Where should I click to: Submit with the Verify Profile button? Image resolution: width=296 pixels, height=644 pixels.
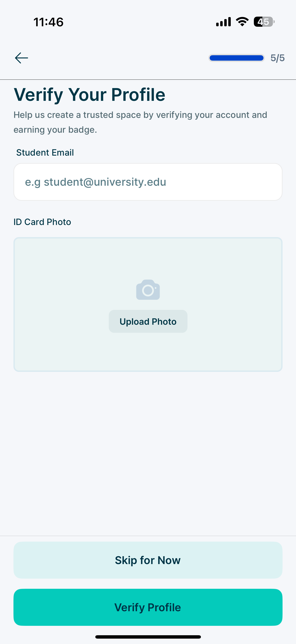tap(148, 607)
